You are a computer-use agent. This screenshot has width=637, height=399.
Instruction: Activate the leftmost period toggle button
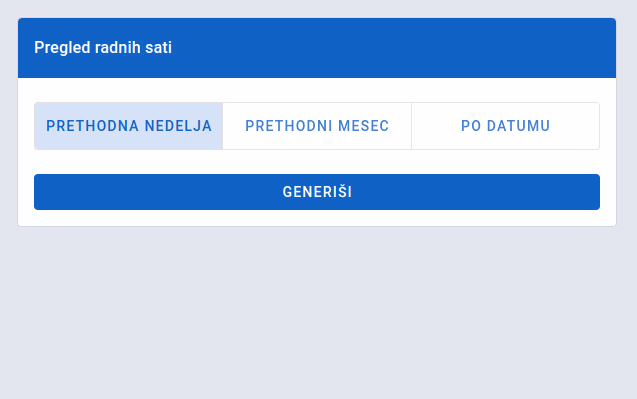[x=128, y=126]
